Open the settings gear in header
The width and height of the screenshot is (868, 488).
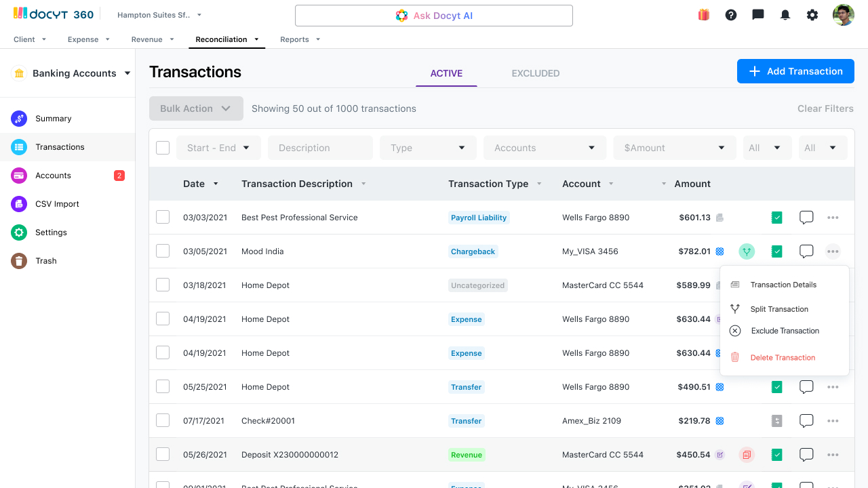(x=812, y=15)
